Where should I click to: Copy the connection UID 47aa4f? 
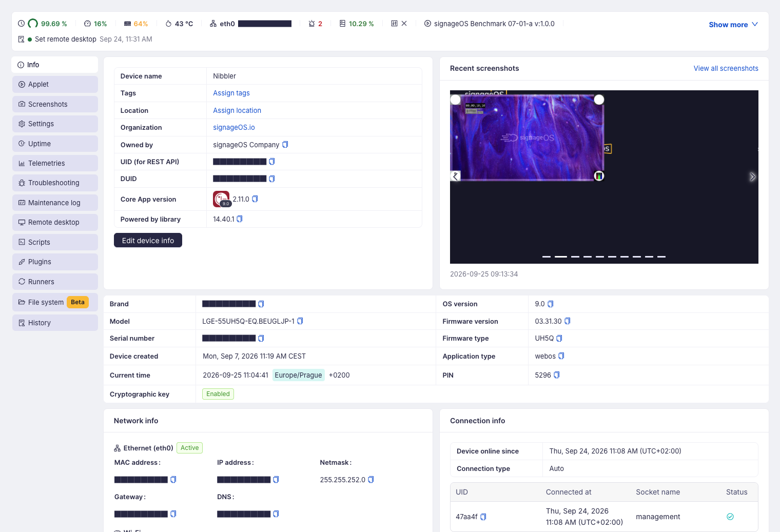tap(483, 517)
